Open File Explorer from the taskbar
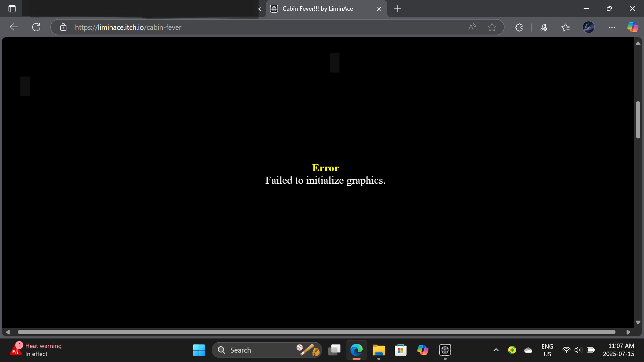Screen dimensions: 644x362 point(379,350)
